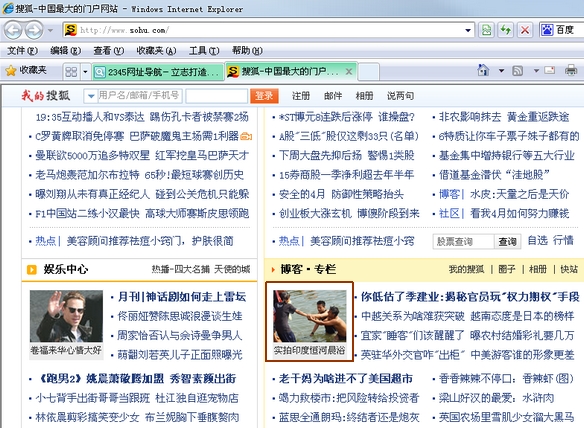
Task: Switch to the 2345网址导航 tab
Action: [157, 72]
